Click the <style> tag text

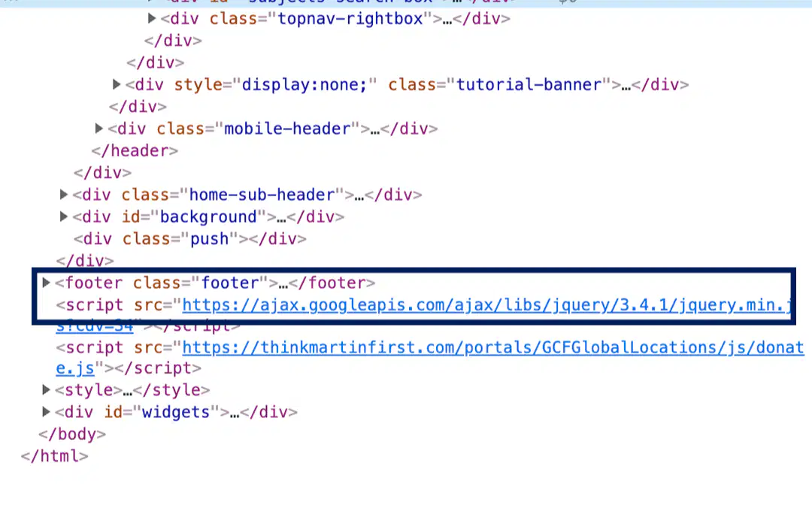pyautogui.click(x=89, y=389)
